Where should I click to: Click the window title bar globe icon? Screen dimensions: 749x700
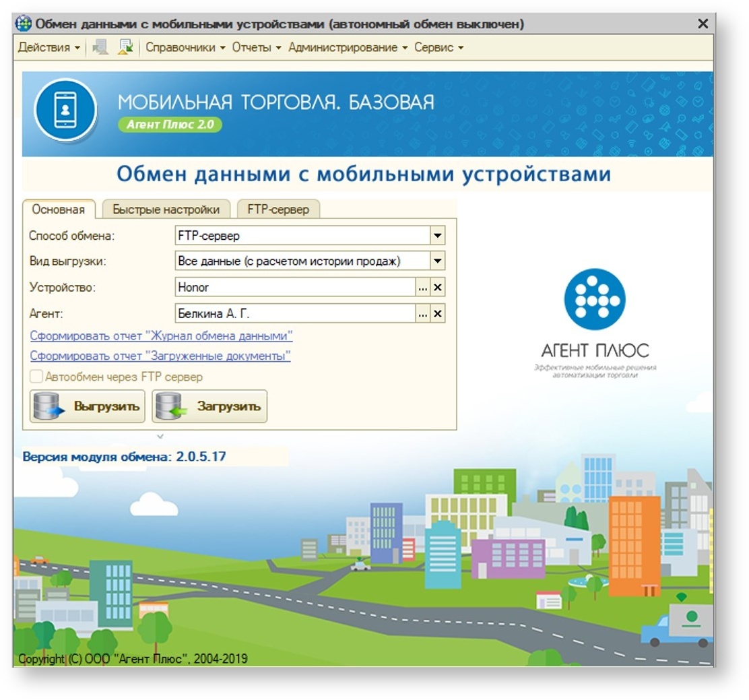24,24
